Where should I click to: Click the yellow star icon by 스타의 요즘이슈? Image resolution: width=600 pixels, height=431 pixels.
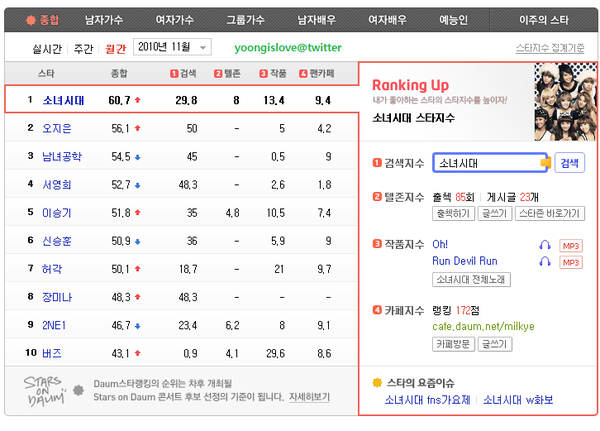[377, 383]
